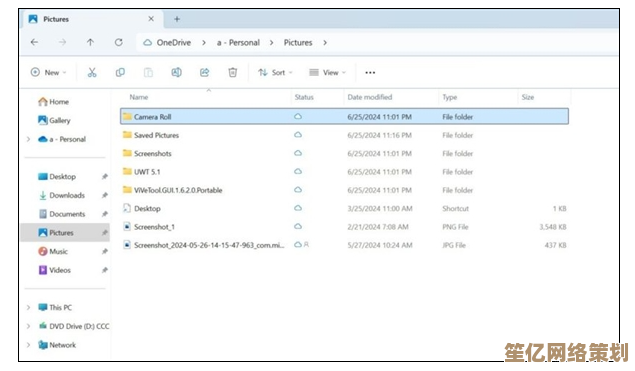
Task: Click the Paste clipboard icon
Action: 148,72
